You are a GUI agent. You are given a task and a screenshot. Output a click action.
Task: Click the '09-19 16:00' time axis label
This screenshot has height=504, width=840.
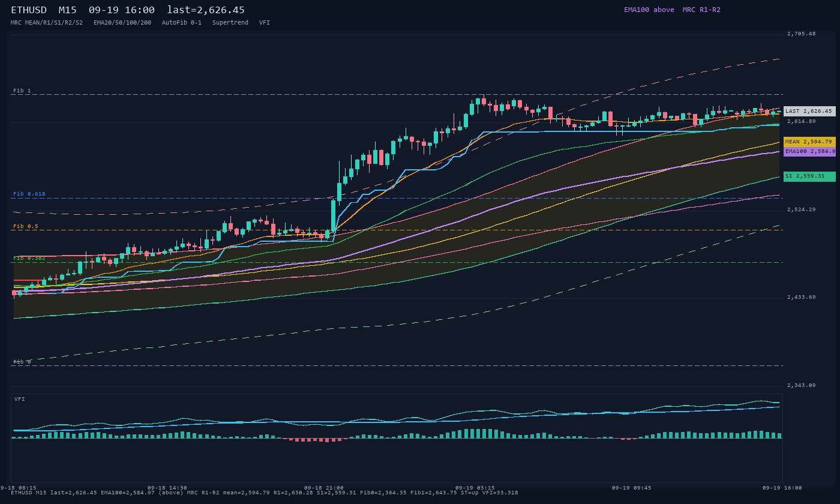pos(782,488)
